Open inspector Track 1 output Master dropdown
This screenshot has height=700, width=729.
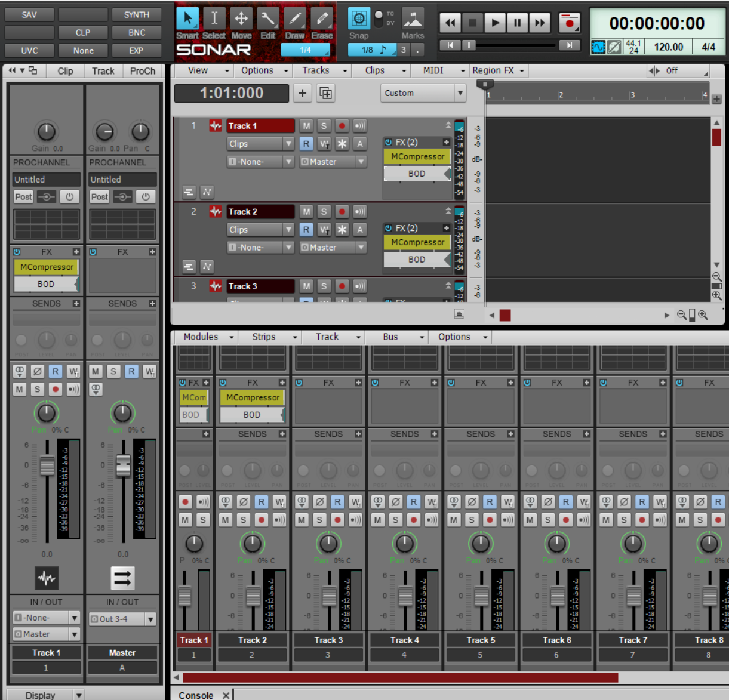(x=46, y=634)
